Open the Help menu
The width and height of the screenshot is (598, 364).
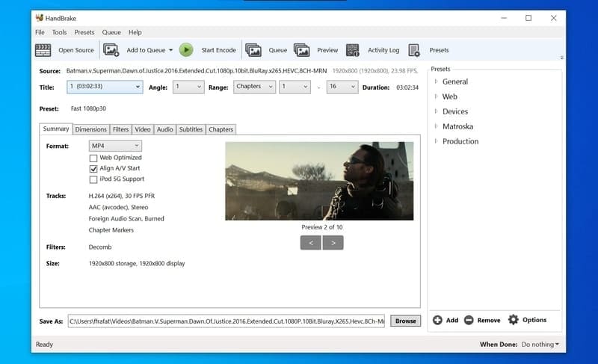[135, 32]
